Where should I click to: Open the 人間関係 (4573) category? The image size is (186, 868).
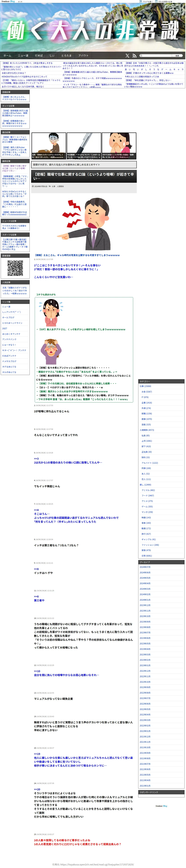coord(147,430)
